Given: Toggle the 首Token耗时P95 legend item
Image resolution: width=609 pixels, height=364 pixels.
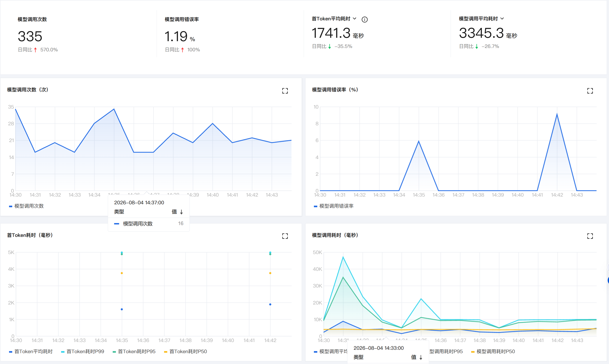Looking at the screenshot, I should coord(134,352).
